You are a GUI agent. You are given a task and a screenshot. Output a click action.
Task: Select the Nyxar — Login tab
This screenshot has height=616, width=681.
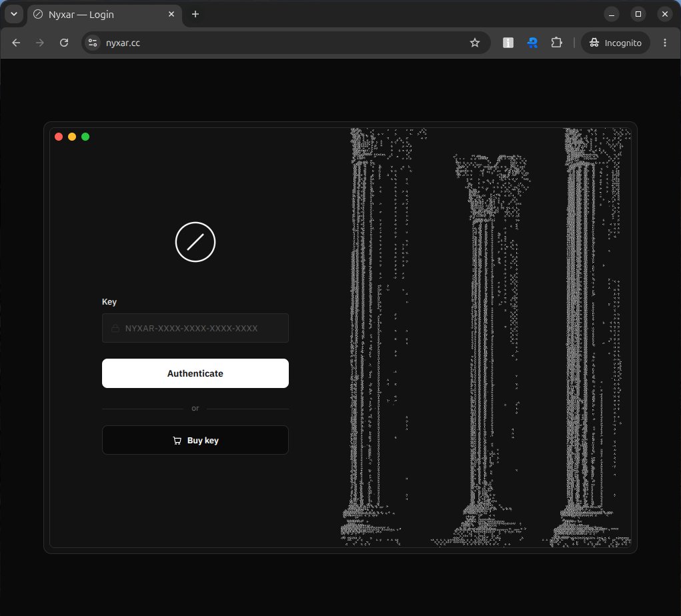(x=105, y=14)
